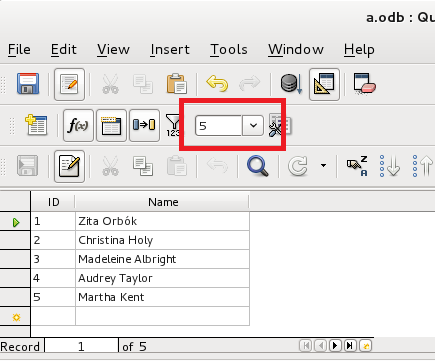Image resolution: width=435 pixels, height=361 pixels.
Task: Toggle Edit SQL mode in the top toolbar
Action: pyautogui.click(x=69, y=84)
